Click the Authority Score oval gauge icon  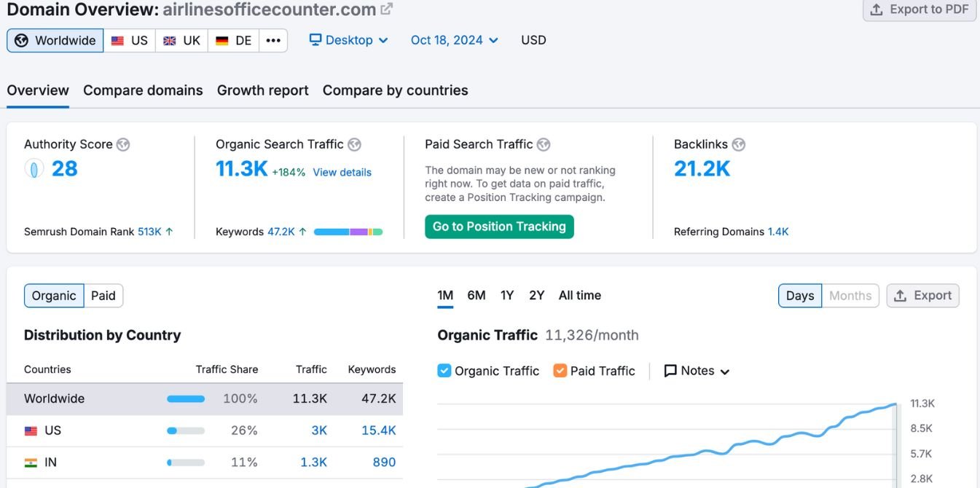(34, 169)
